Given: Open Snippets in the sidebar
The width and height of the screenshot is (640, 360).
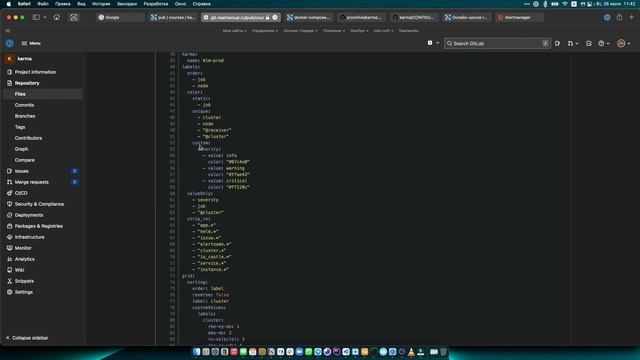Looking at the screenshot, I should coord(20,282).
